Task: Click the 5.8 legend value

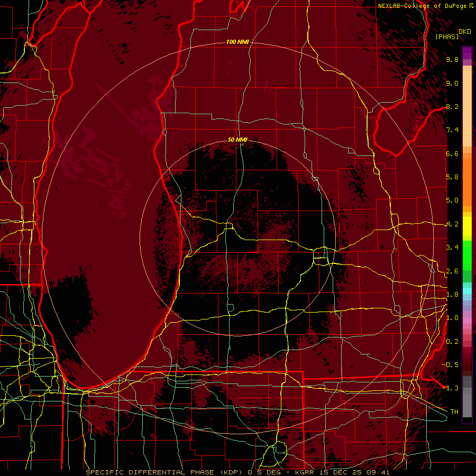Action: [452, 177]
